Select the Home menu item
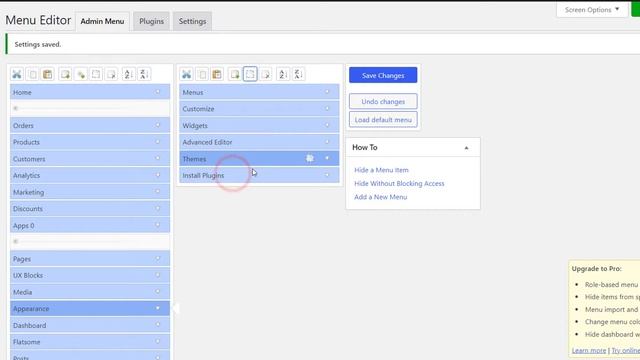Image resolution: width=640 pixels, height=360 pixels. [x=90, y=92]
